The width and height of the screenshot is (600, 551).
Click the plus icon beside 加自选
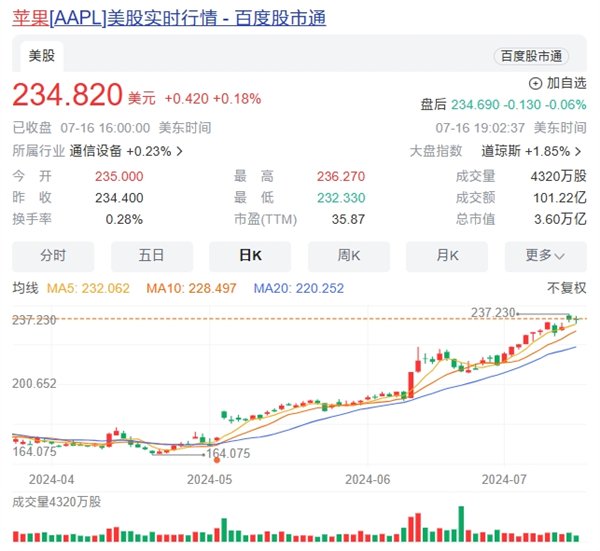tap(535, 83)
